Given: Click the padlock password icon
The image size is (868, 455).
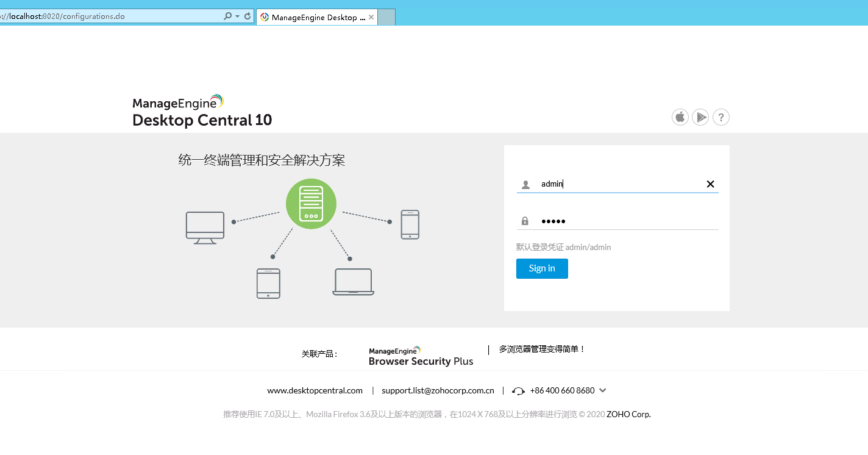Looking at the screenshot, I should tap(525, 221).
